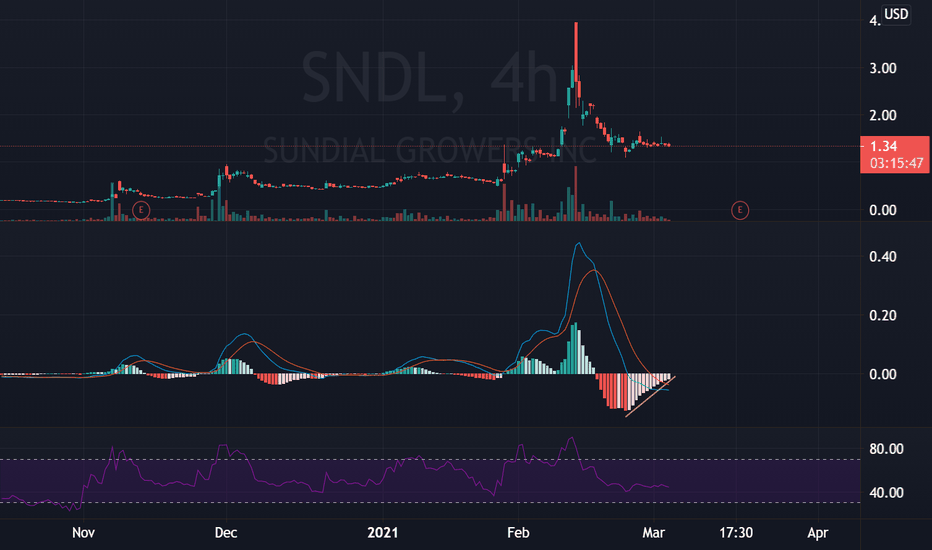The image size is (932, 550).
Task: Click the Apr date label on the time axis
Action: pyautogui.click(x=818, y=532)
